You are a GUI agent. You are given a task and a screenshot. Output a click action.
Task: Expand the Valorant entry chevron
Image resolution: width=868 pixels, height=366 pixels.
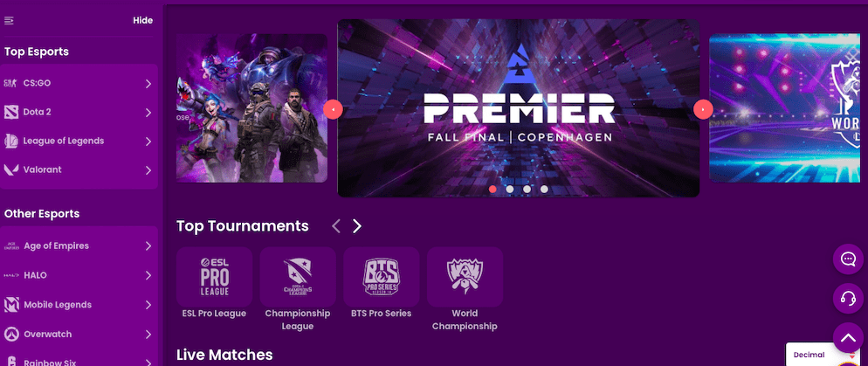(x=148, y=170)
